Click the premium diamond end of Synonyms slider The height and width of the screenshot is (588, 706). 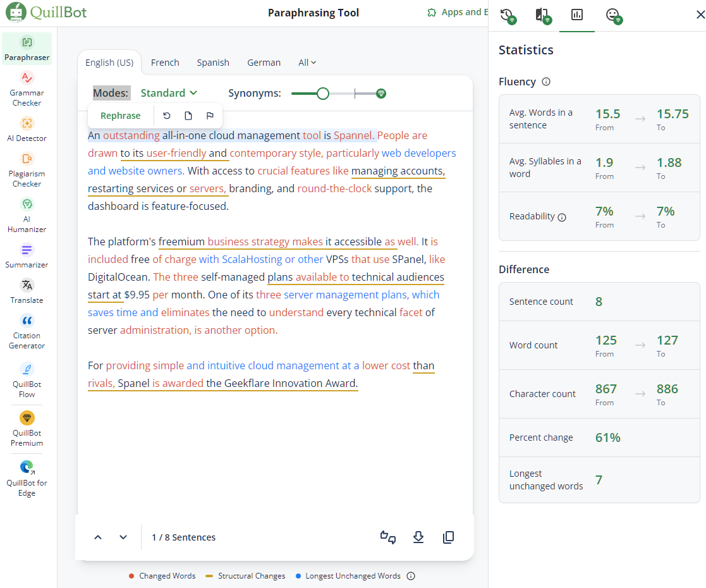(x=381, y=94)
